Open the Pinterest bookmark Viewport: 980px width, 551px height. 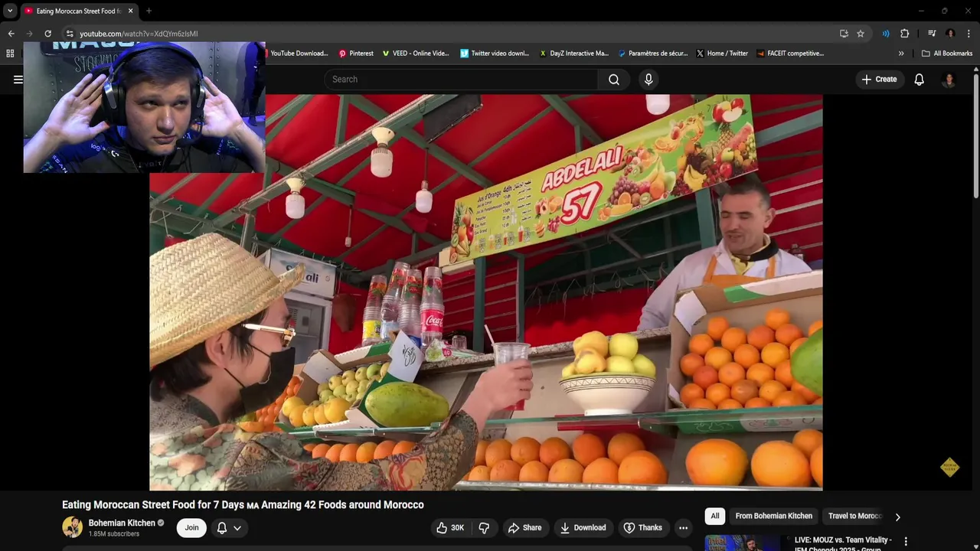pyautogui.click(x=356, y=54)
